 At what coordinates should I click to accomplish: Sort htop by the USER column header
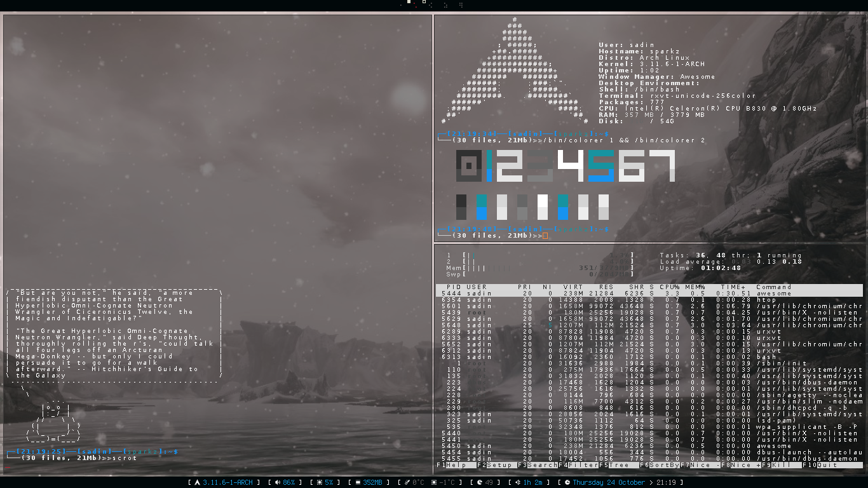[477, 287]
